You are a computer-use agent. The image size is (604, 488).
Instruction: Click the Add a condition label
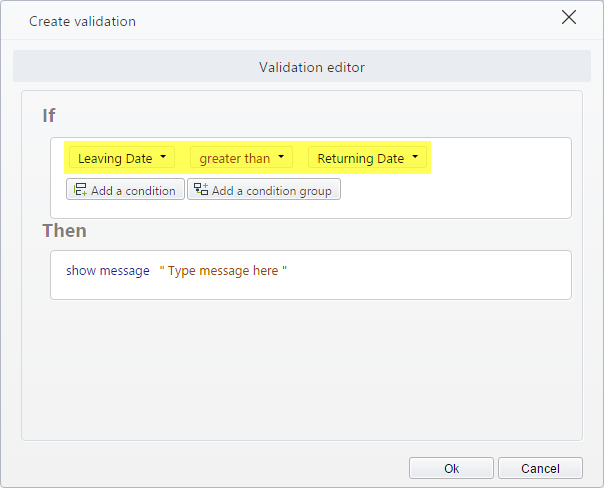[133, 191]
